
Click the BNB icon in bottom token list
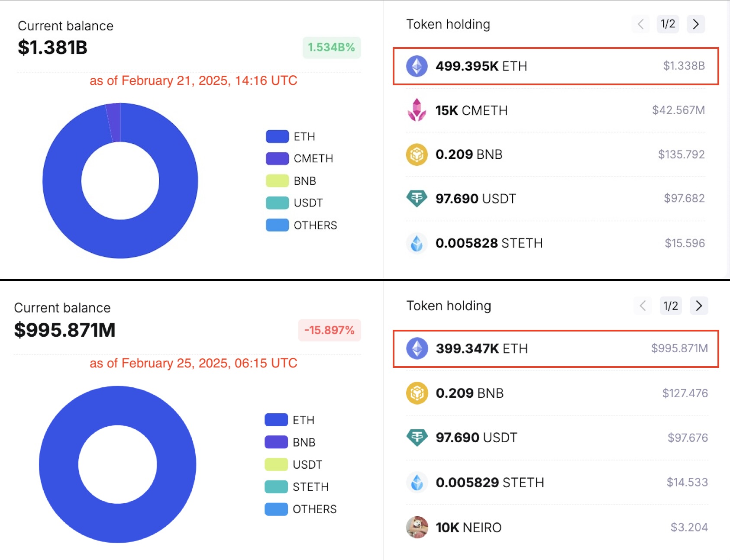(417, 393)
